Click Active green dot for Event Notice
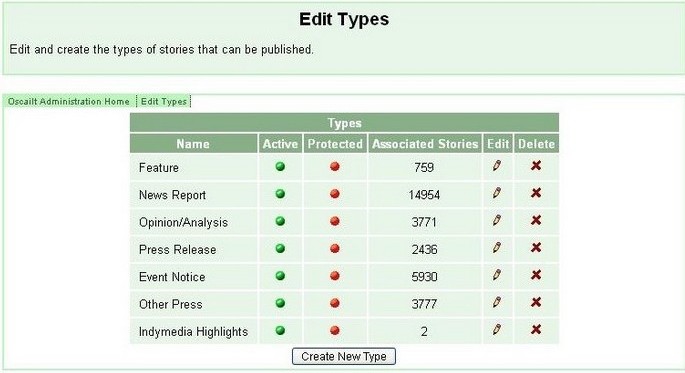 point(280,276)
